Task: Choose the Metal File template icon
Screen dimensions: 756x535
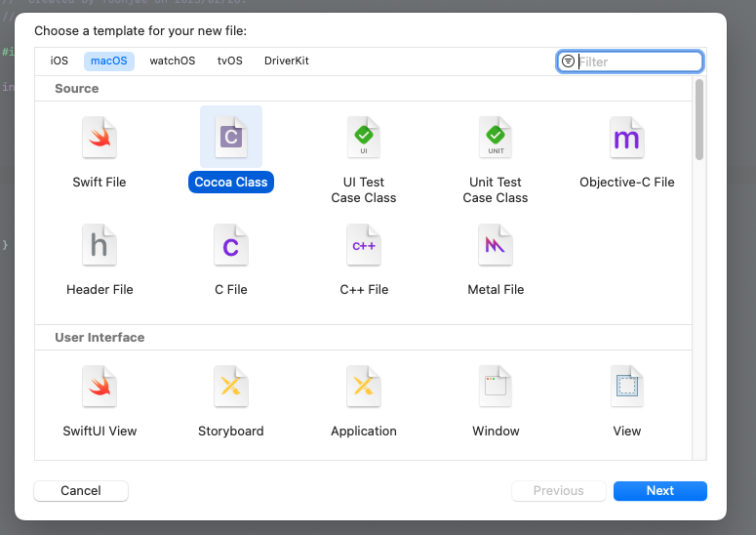Action: coord(496,245)
